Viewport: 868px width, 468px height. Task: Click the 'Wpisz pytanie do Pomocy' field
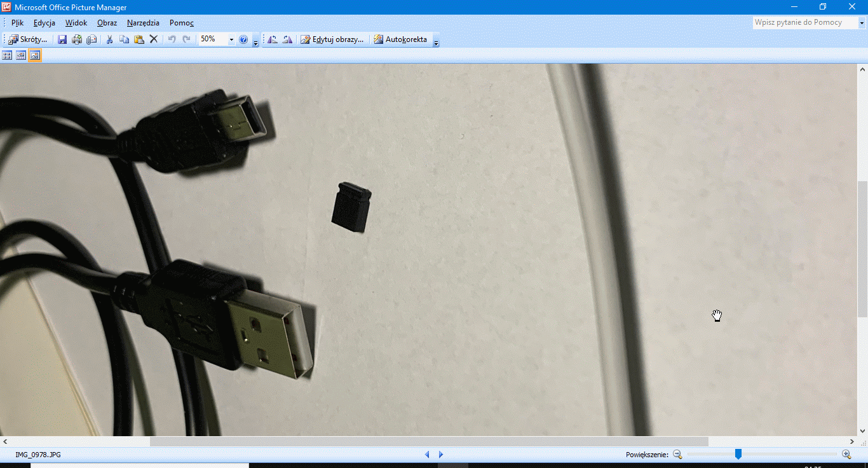804,22
